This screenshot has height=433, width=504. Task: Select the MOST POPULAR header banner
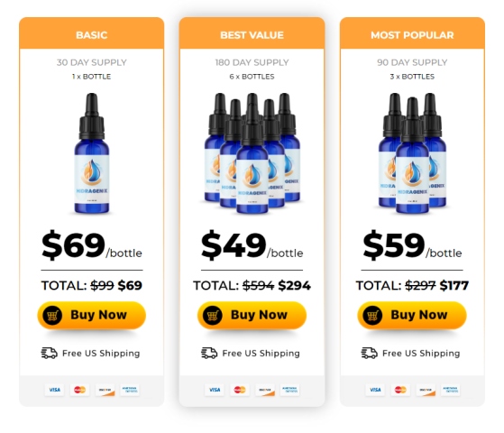coord(412,33)
